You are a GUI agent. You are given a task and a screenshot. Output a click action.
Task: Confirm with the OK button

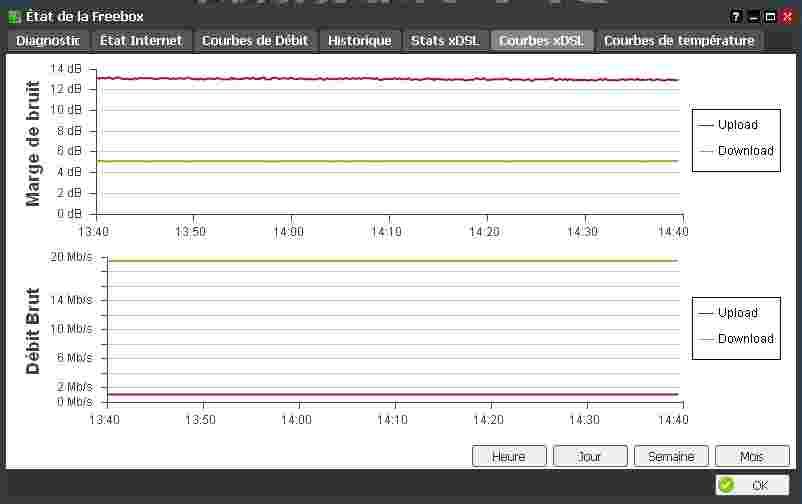(x=752, y=485)
